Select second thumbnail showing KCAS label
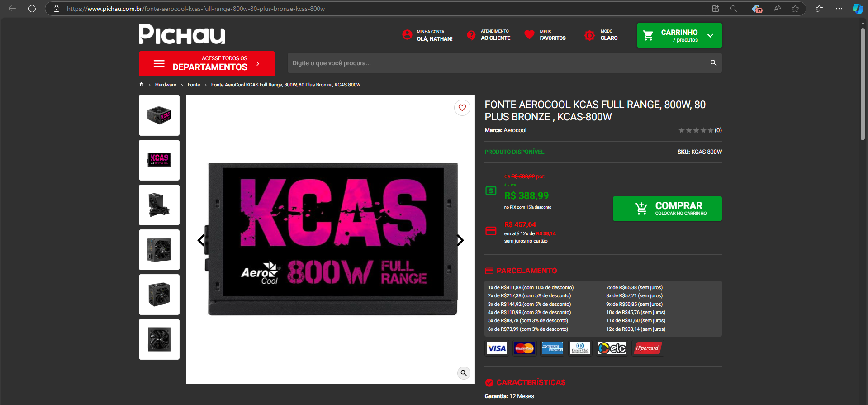 click(159, 160)
